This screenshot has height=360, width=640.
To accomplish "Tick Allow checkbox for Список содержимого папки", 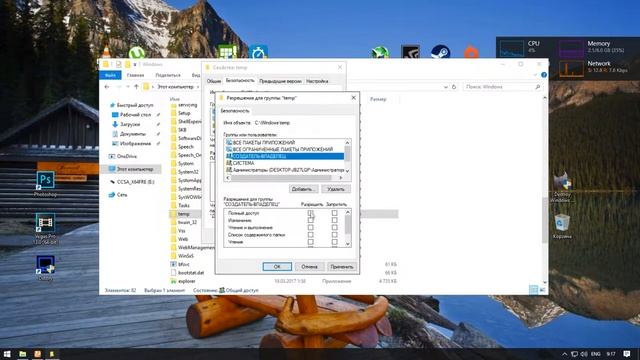I will pos(310,235).
